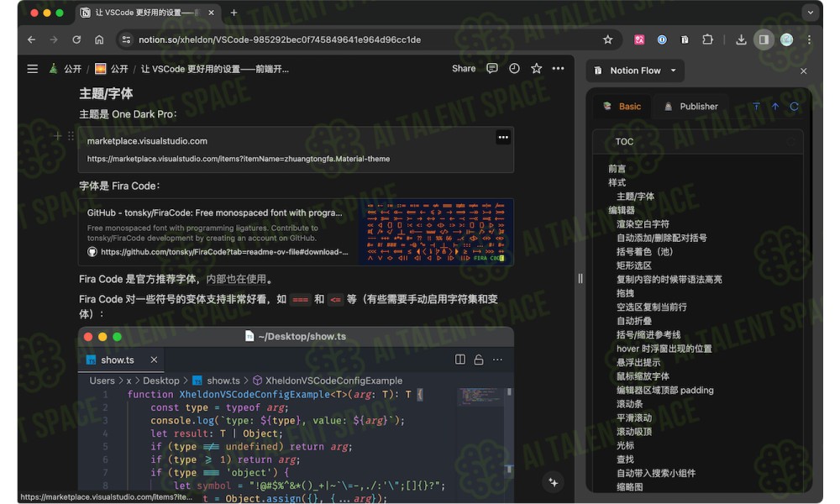
Task: View site information in the address bar
Action: (x=126, y=39)
